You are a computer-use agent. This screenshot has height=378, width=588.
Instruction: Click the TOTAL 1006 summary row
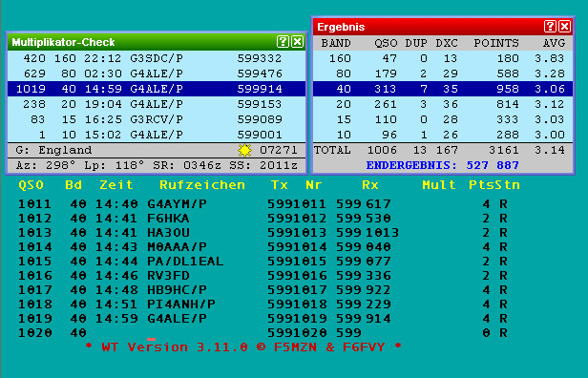(x=443, y=151)
